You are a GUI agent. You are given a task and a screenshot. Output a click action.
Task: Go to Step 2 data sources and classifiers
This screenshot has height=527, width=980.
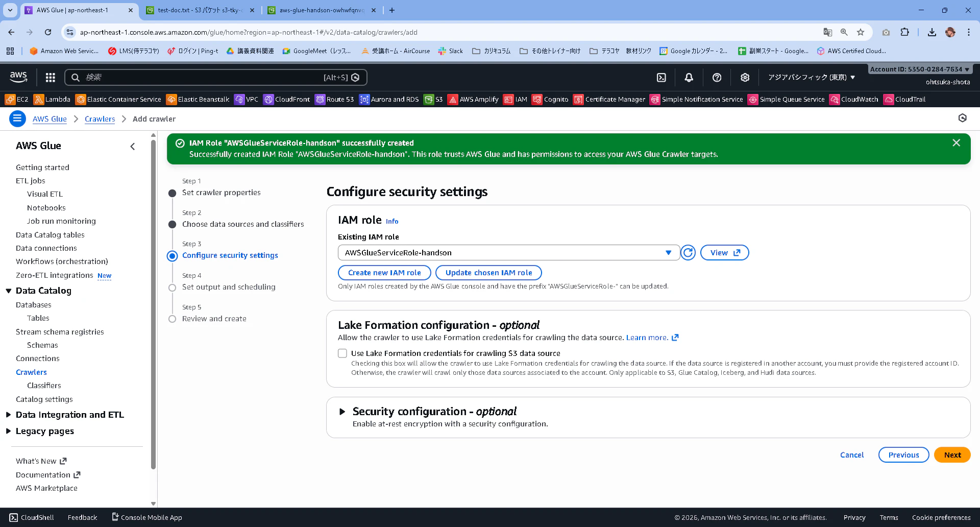point(243,225)
